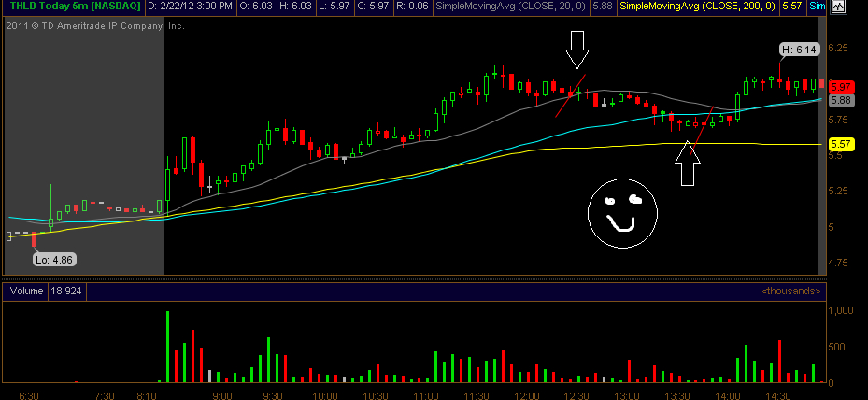Click the Hi: 6.14 price bubble
Viewport: 868px width, 400px height.
pyautogui.click(x=799, y=50)
